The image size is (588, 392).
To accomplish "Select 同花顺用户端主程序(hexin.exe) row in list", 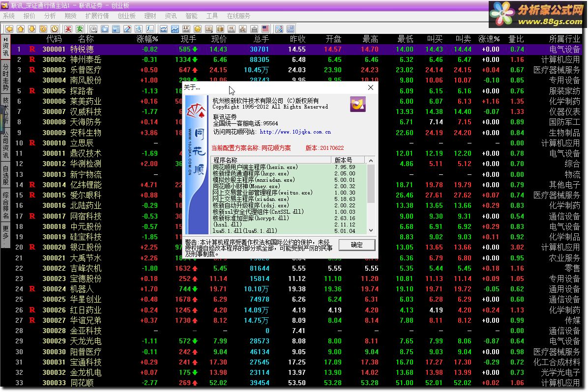I will click(x=289, y=167).
